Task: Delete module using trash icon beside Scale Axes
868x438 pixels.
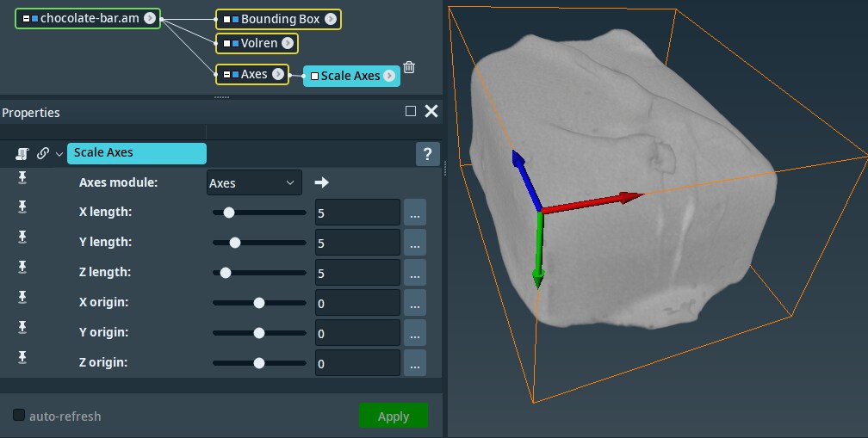Action: [x=409, y=67]
